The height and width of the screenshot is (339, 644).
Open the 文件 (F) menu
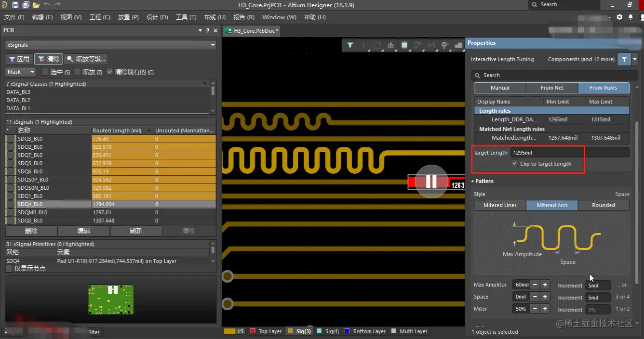coord(14,17)
